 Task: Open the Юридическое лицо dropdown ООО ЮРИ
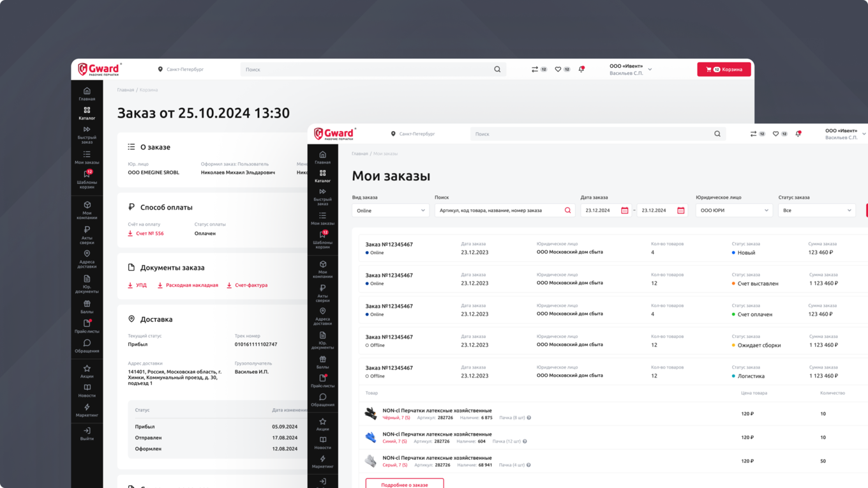[733, 210]
